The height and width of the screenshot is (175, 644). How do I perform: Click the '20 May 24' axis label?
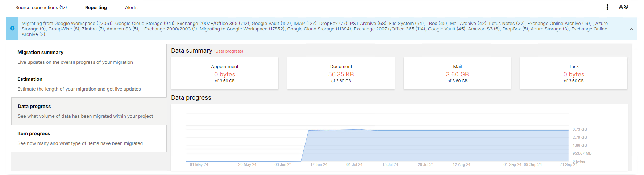(x=247, y=164)
